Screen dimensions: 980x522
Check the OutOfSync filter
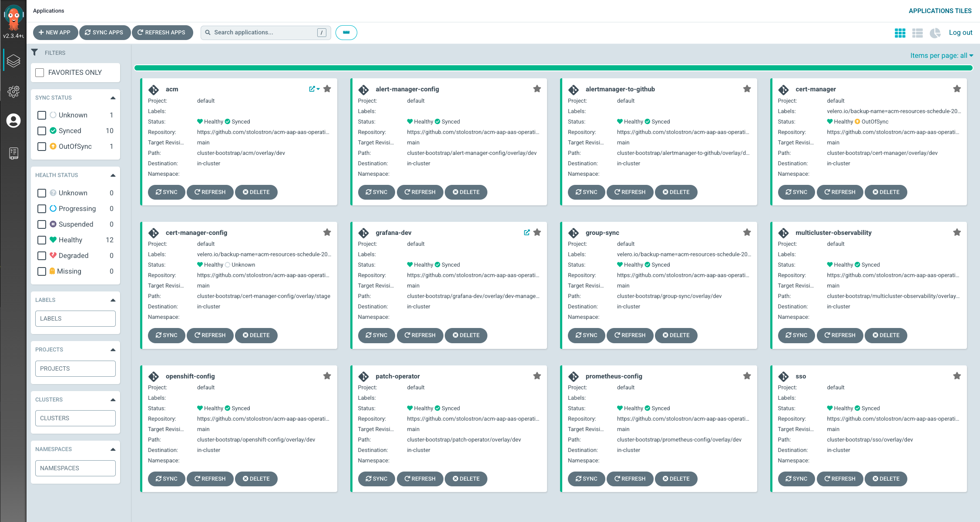[42, 147]
